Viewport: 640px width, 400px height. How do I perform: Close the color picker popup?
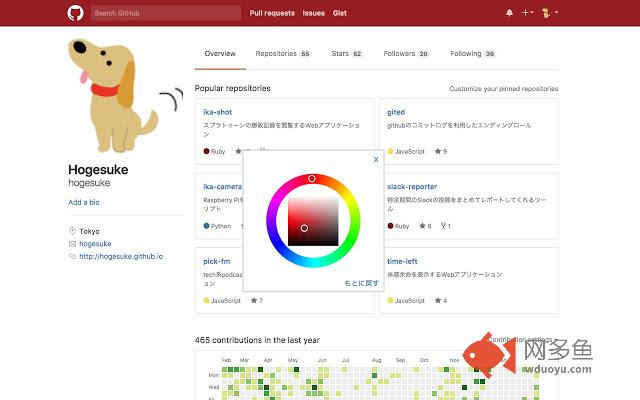click(376, 159)
